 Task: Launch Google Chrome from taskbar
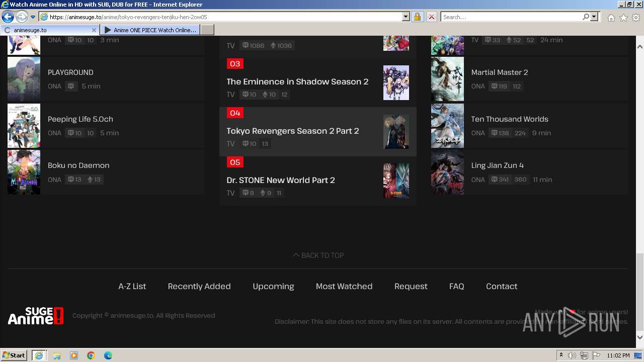pyautogui.click(x=91, y=355)
